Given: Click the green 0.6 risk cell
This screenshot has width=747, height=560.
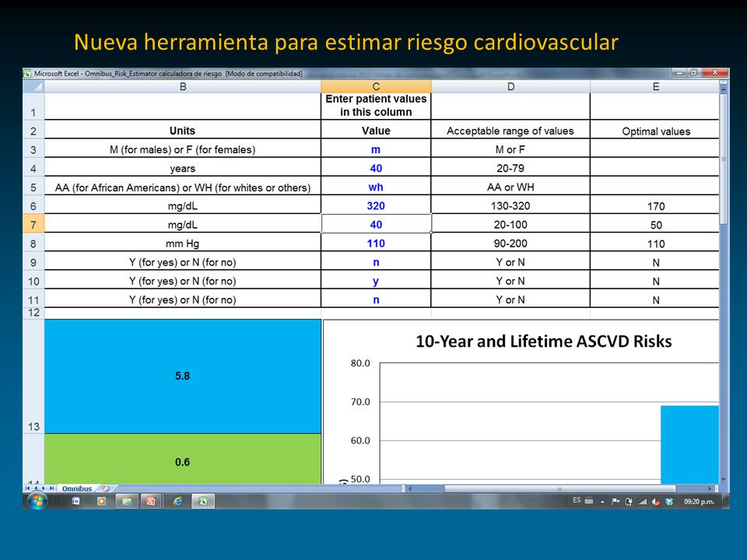Looking at the screenshot, I should (182, 459).
